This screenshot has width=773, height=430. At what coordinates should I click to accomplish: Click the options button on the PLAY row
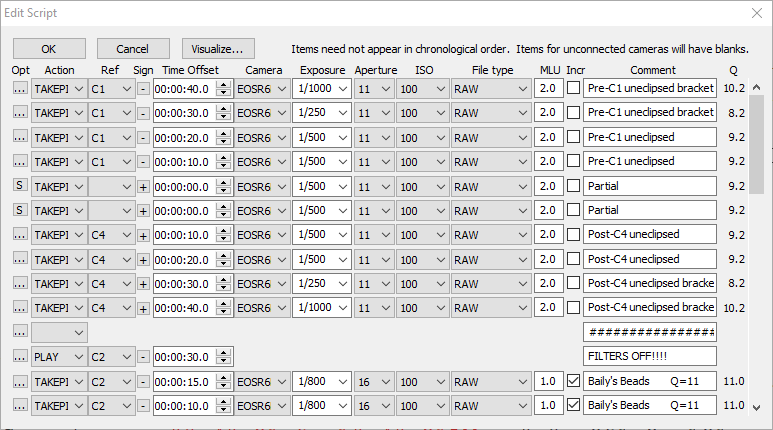(20, 356)
